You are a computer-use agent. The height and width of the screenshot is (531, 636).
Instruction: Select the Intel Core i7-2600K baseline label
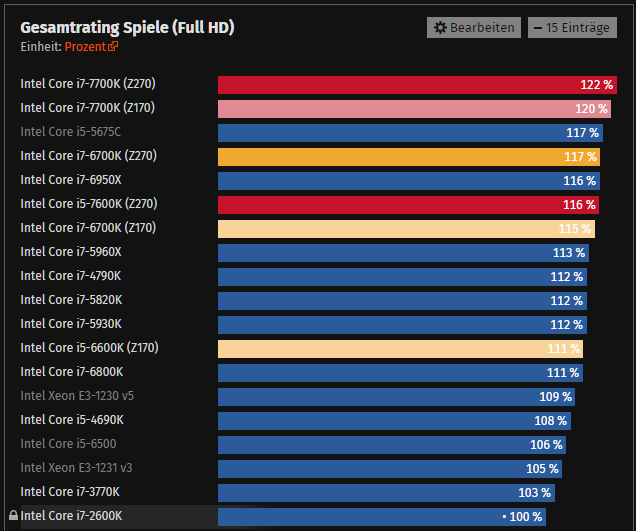71,516
